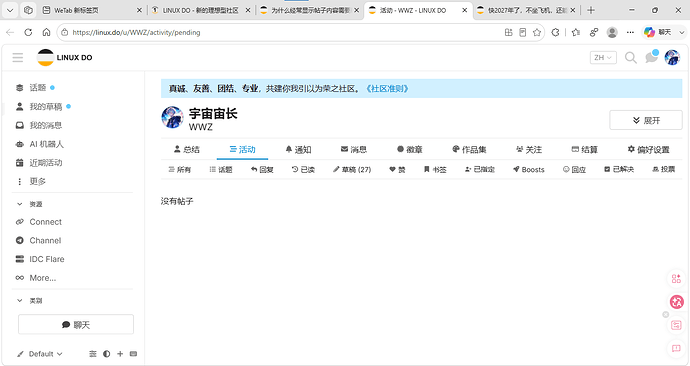Select the 回复 activity filter

tap(262, 169)
